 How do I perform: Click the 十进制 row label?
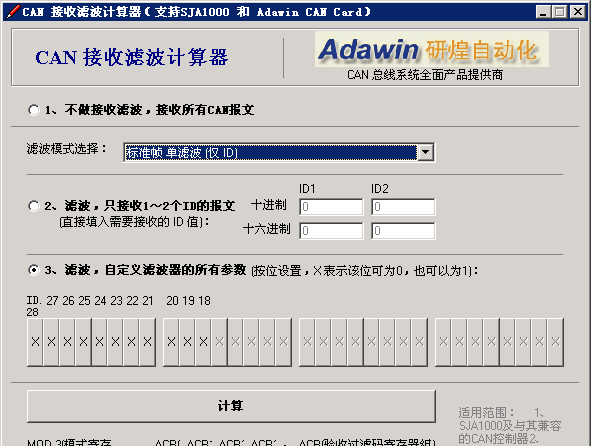pyautogui.click(x=269, y=205)
